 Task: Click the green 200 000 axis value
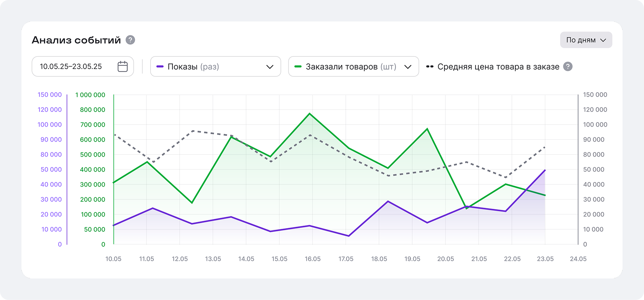coord(93,200)
